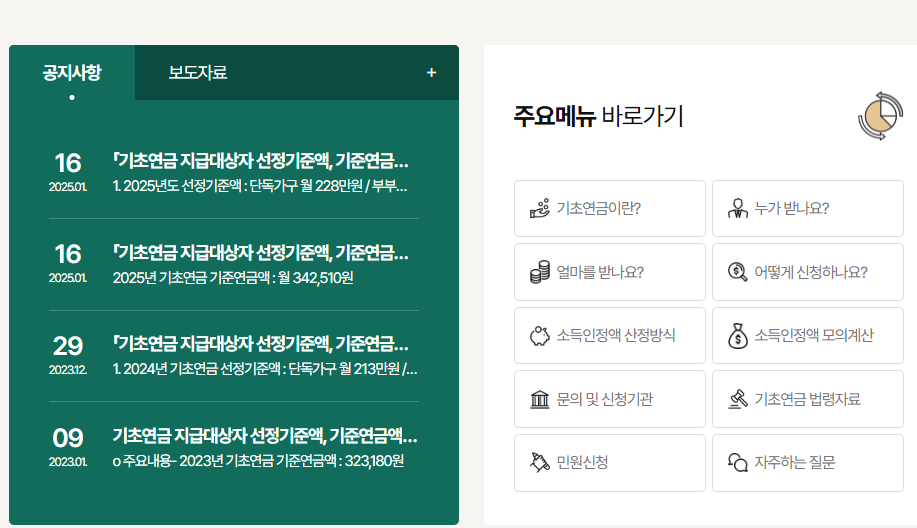Switch to the 공지사항 tab
The width and height of the screenshot is (917, 528).
72,73
